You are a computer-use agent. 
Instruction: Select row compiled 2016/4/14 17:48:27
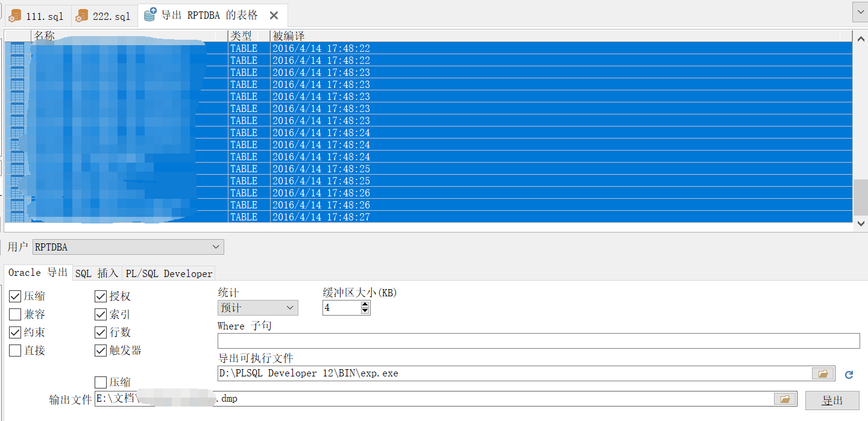point(428,217)
